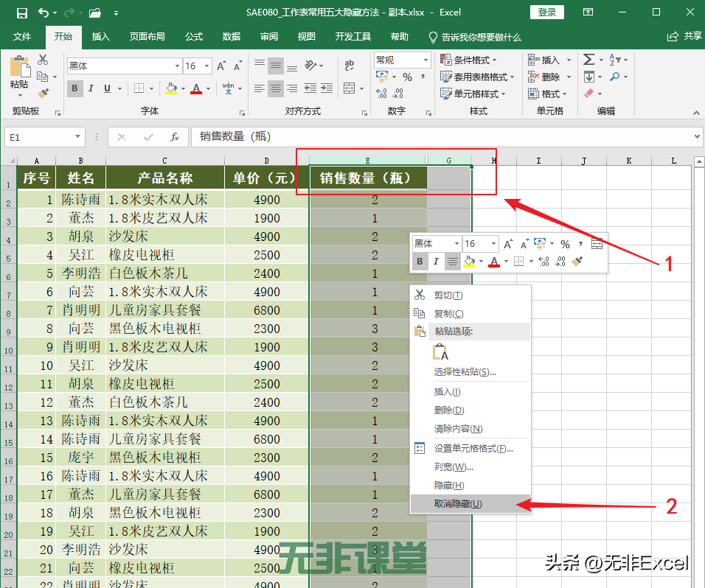Screen dimensions: 705x588
Task: Open 条件格式 conditional formatting dropdown
Action: click(468, 60)
